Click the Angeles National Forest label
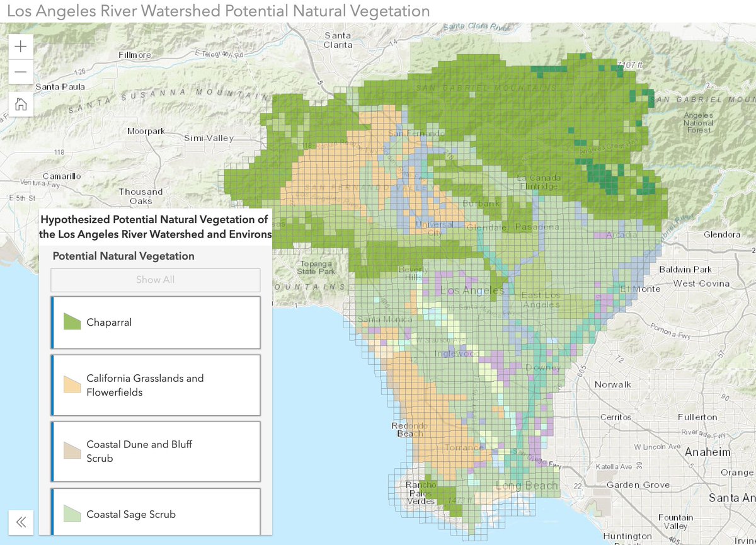756x545 pixels. pos(699,123)
